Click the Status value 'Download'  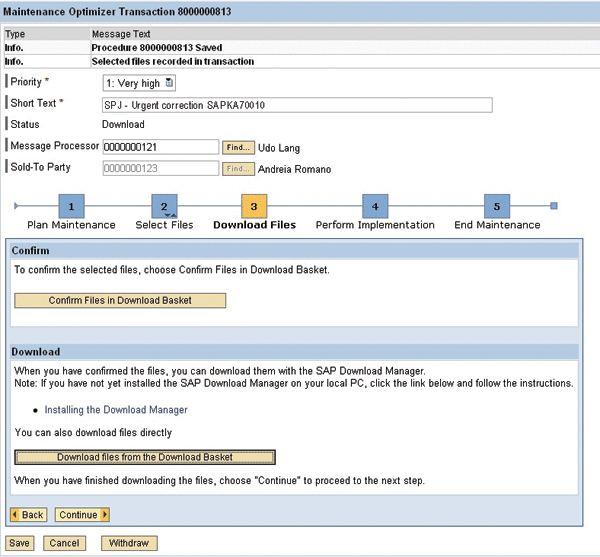[x=123, y=125]
